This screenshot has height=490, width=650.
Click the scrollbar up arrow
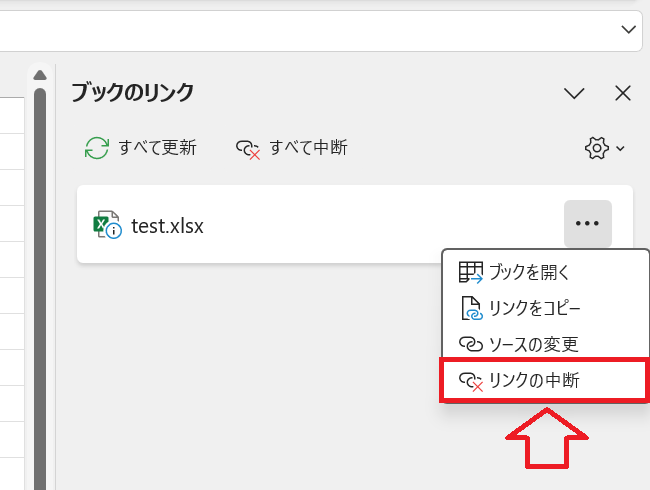tap(40, 75)
